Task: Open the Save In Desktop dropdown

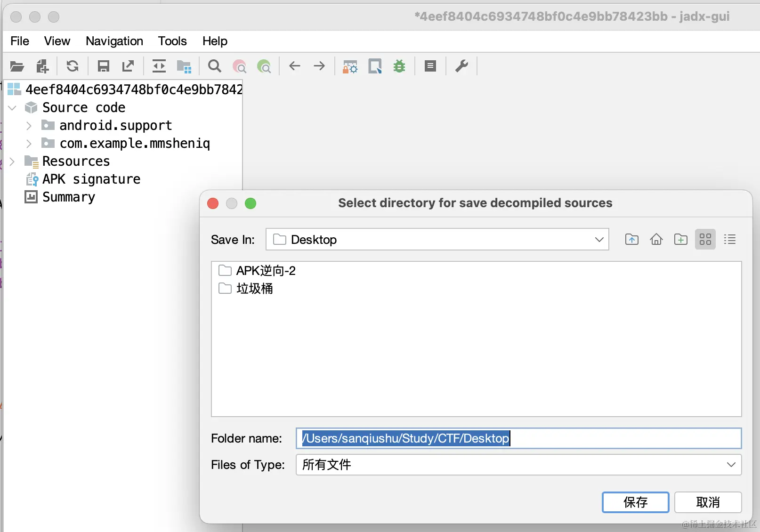Action: pos(437,239)
